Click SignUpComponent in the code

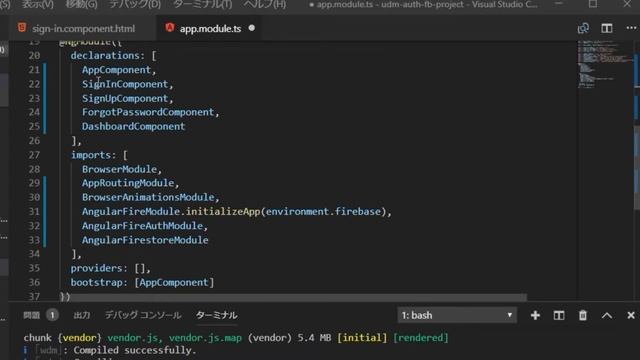tap(125, 98)
